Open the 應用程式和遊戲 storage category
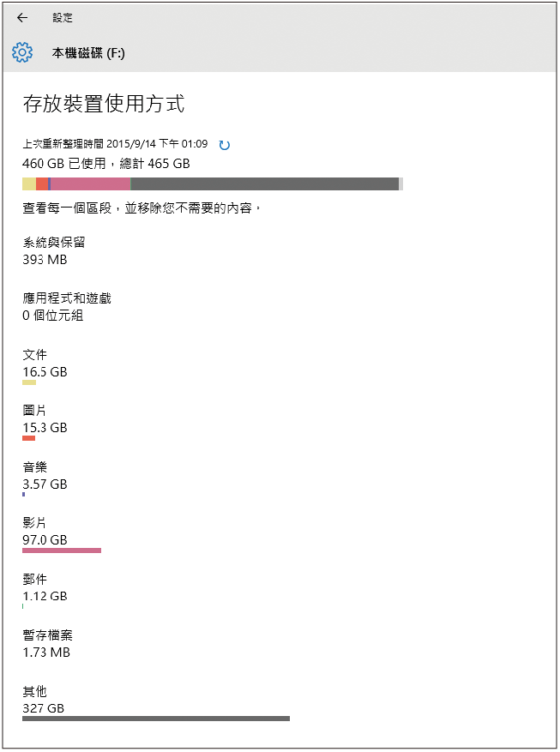Viewport: 560px width, 752px height. point(67,307)
